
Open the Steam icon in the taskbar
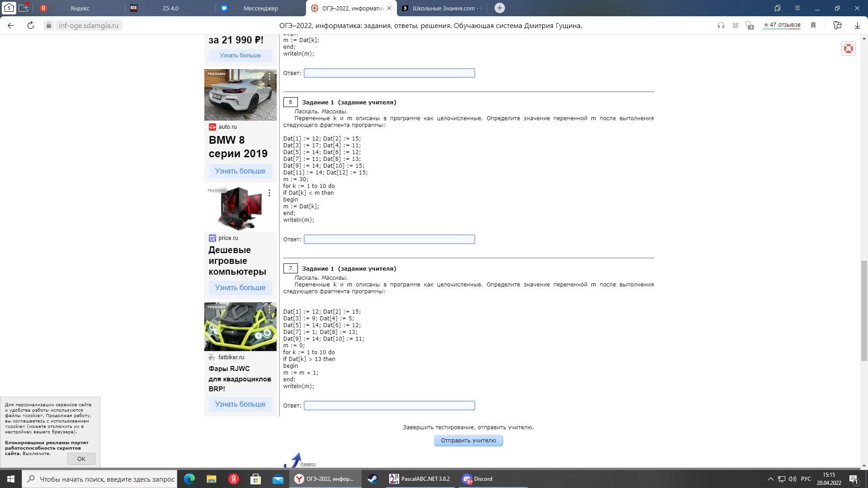pyautogui.click(x=373, y=479)
